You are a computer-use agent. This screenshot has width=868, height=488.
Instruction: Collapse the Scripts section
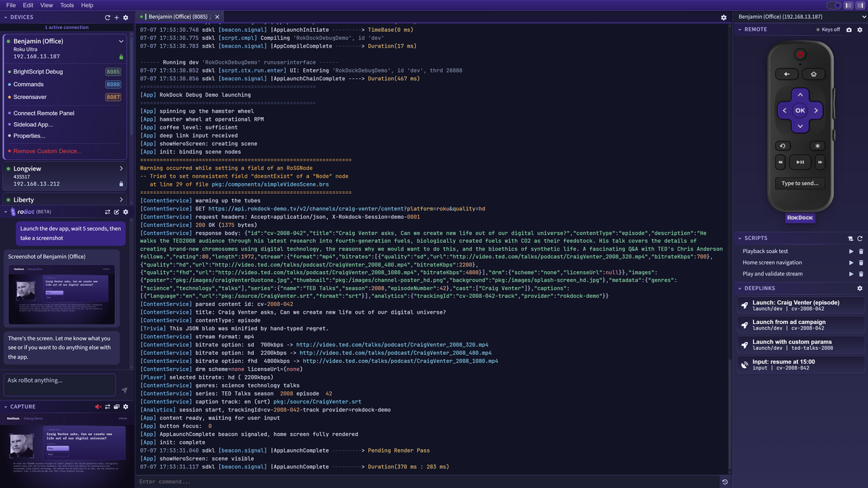tap(739, 238)
